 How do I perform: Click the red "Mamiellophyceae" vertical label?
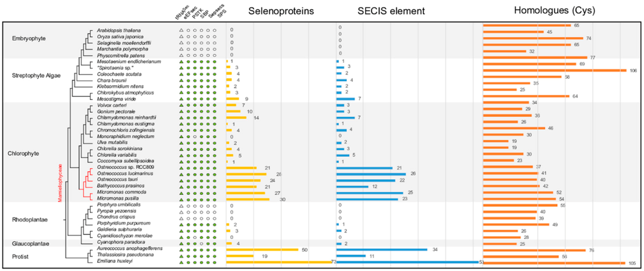pos(60,183)
